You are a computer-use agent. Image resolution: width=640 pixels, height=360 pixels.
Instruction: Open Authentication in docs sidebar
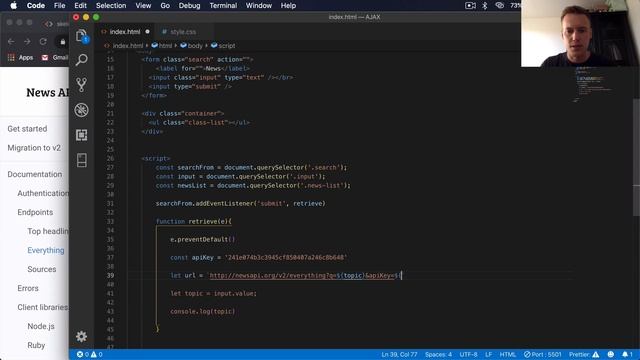point(43,193)
